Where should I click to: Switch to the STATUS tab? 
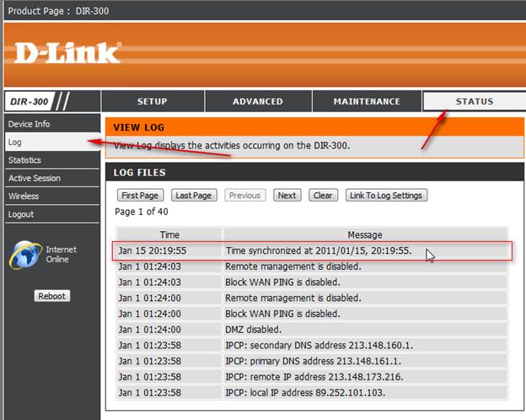[x=475, y=101]
